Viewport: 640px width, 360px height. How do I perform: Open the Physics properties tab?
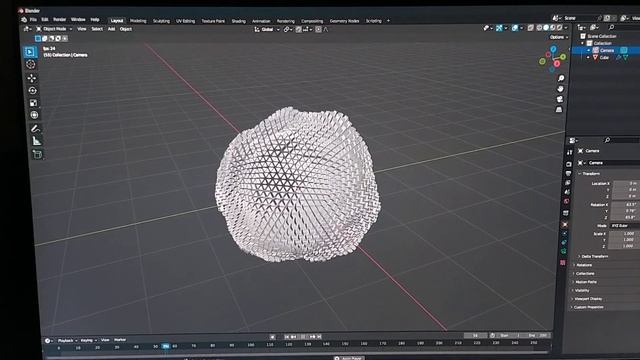click(564, 233)
